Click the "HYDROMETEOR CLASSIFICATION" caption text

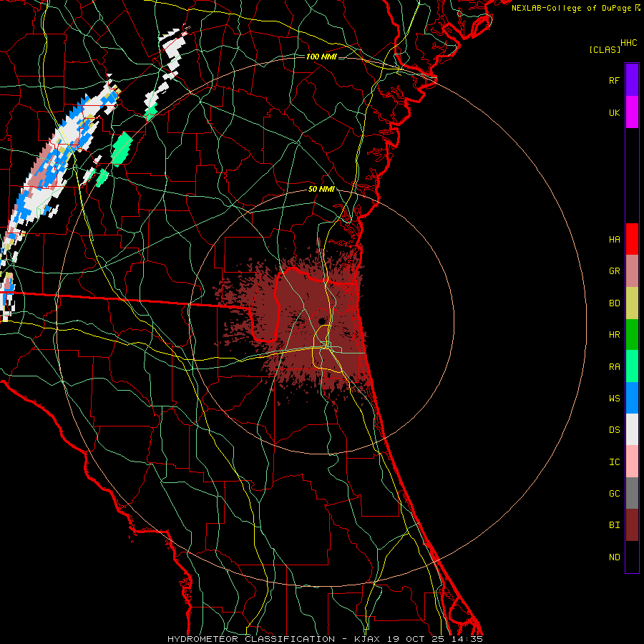tap(251, 639)
